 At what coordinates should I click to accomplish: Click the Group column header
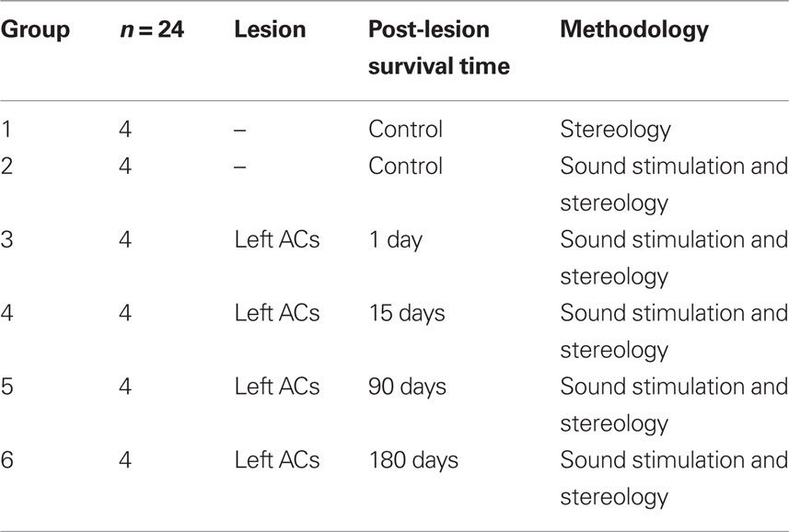(x=35, y=29)
